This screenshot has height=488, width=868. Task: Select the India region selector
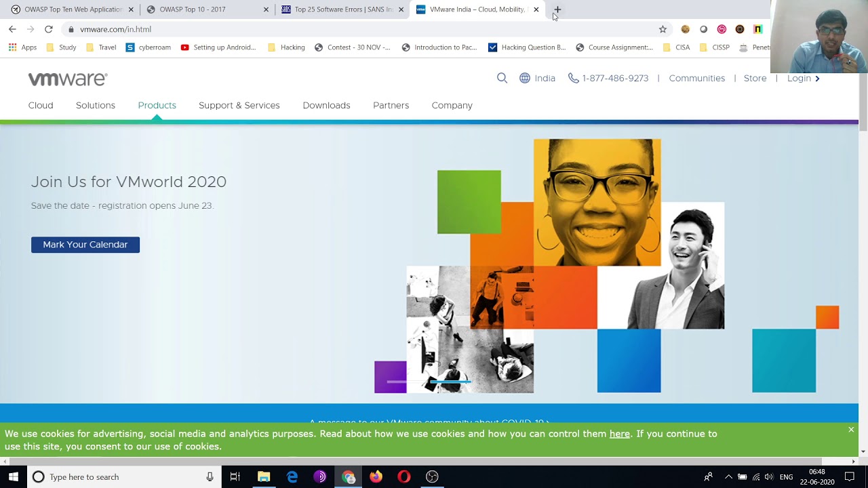pyautogui.click(x=537, y=78)
